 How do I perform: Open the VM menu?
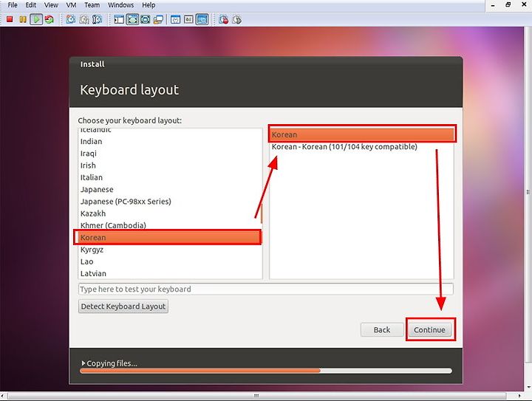(71, 5)
